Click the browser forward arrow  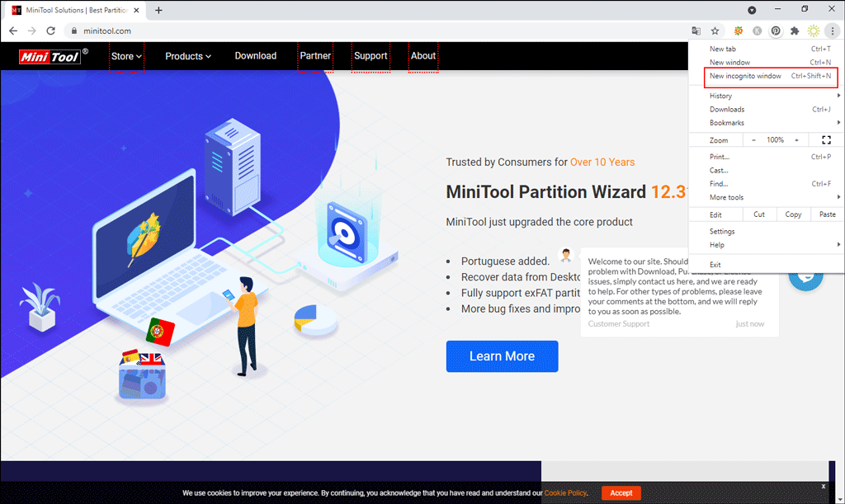32,31
